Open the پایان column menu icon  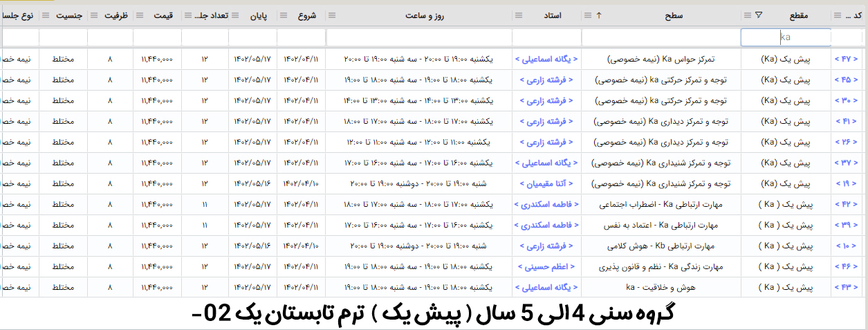(235, 15)
